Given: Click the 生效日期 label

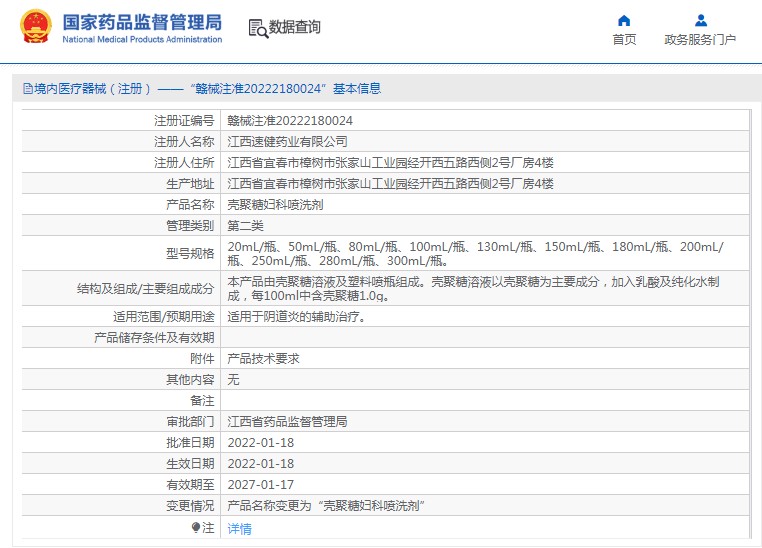Looking at the screenshot, I should (190, 463).
